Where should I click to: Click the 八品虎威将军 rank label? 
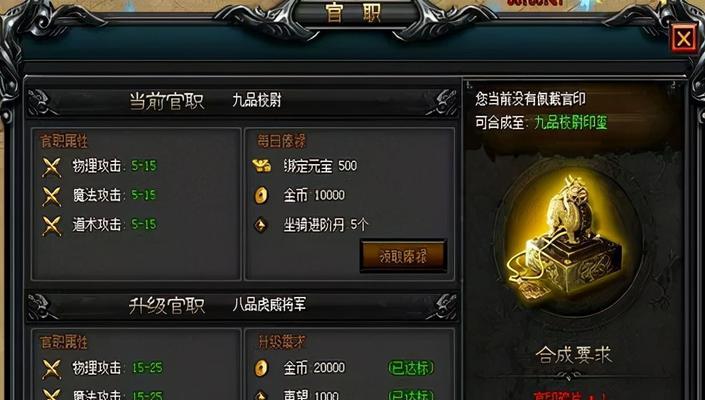[269, 305]
